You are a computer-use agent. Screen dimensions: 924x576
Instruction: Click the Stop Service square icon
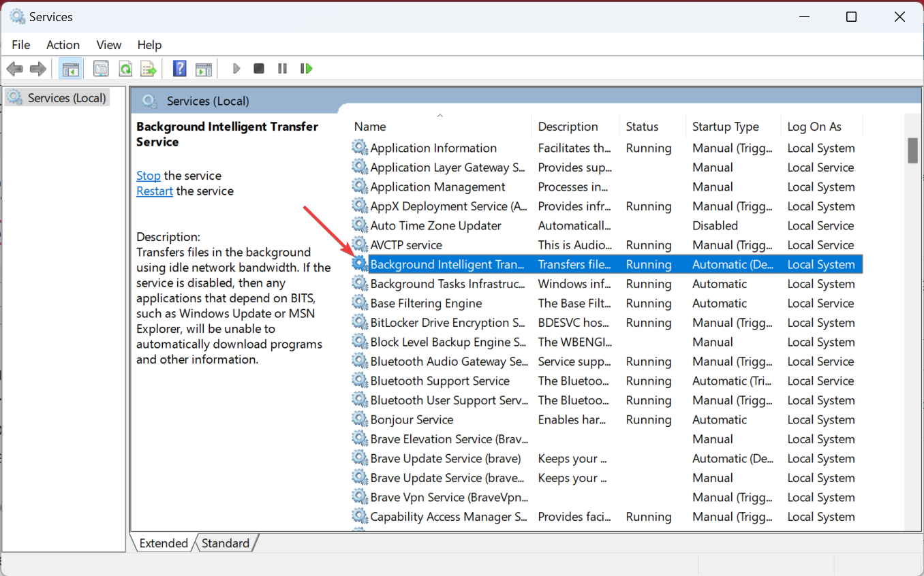[x=259, y=69]
